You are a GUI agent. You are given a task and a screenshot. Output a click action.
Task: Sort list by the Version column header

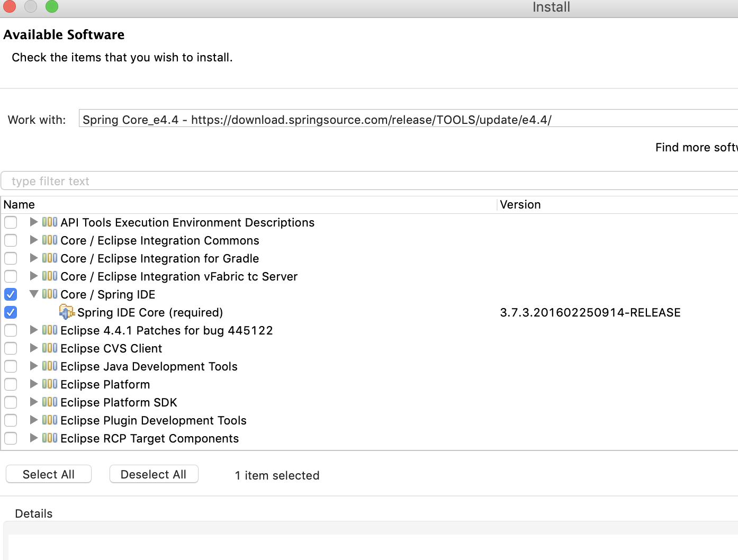618,204
